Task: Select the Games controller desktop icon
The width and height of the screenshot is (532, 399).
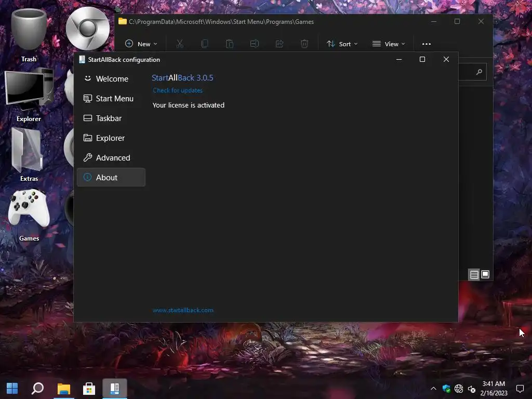Action: point(29,215)
